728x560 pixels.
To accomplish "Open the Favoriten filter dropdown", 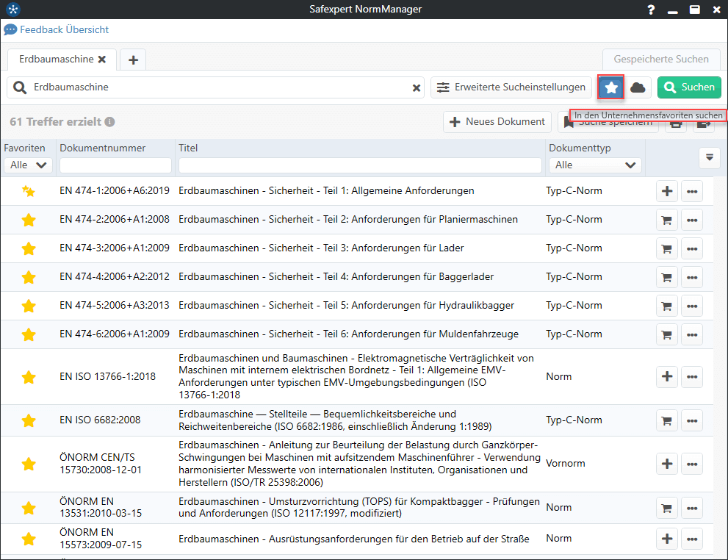I will [28, 165].
